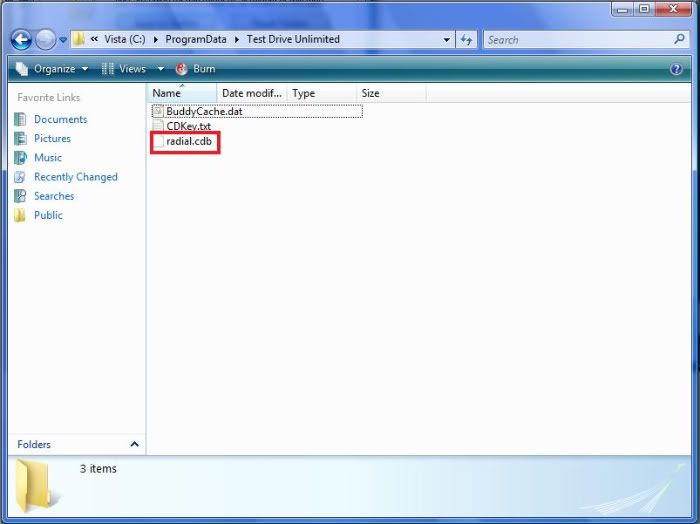
Task: Sort files by the Name column
Action: click(x=182, y=93)
